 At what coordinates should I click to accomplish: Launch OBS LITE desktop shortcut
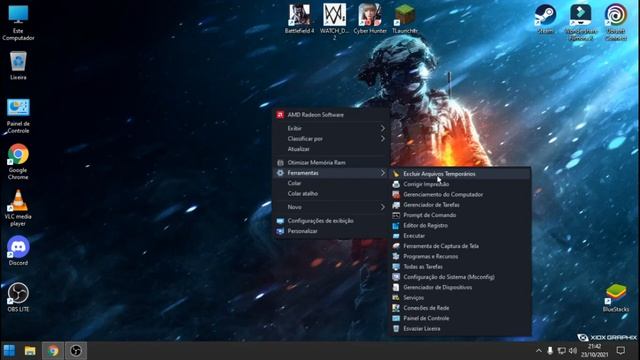18,297
